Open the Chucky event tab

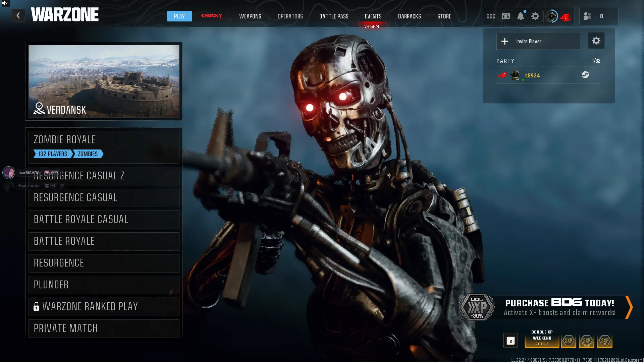[211, 16]
